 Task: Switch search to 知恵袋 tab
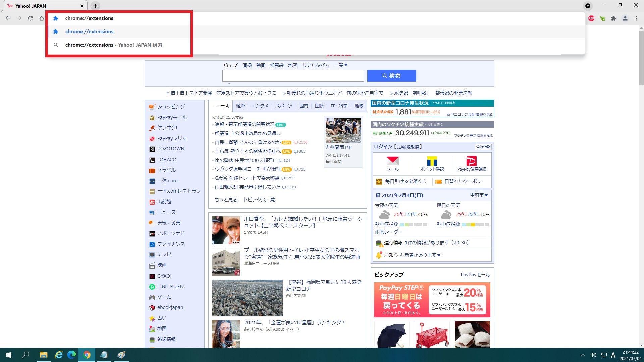[277, 65]
